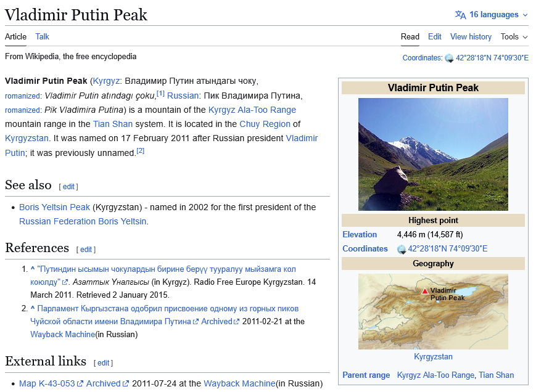This screenshot has width=536, height=392.
Task: Open the Kyrgyz-language reference 1 title
Action: tap(163, 276)
